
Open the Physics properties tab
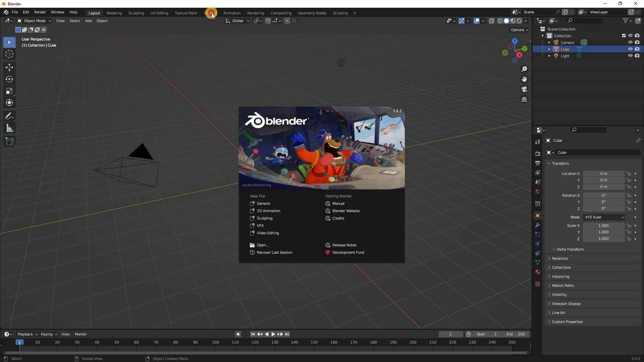coord(538,244)
